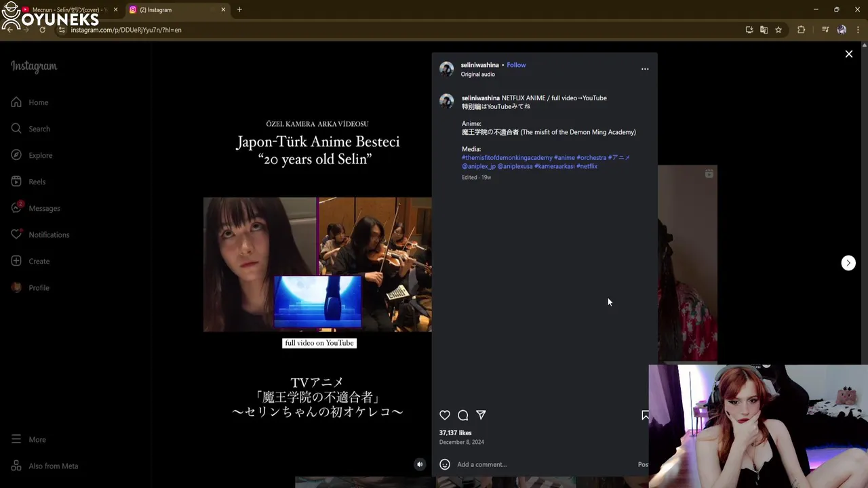Open the #kameraarkası hashtag
The width and height of the screenshot is (868, 488).
[555, 166]
